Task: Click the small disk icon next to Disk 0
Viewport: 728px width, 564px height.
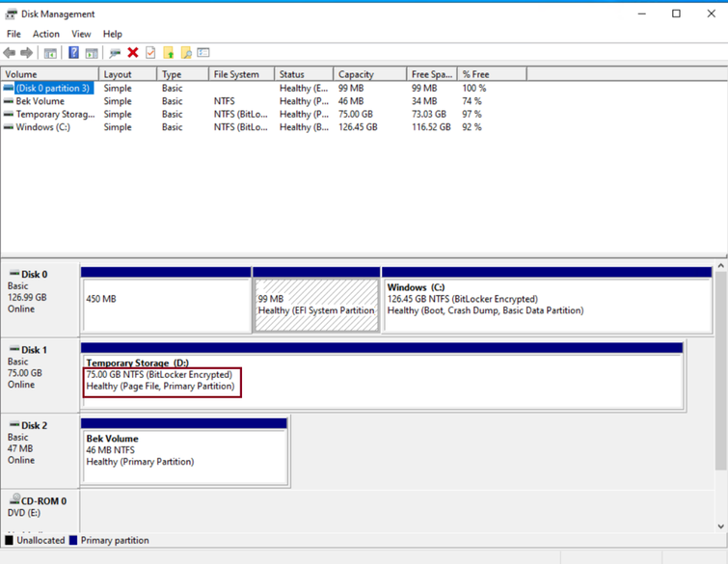Action: [14, 274]
